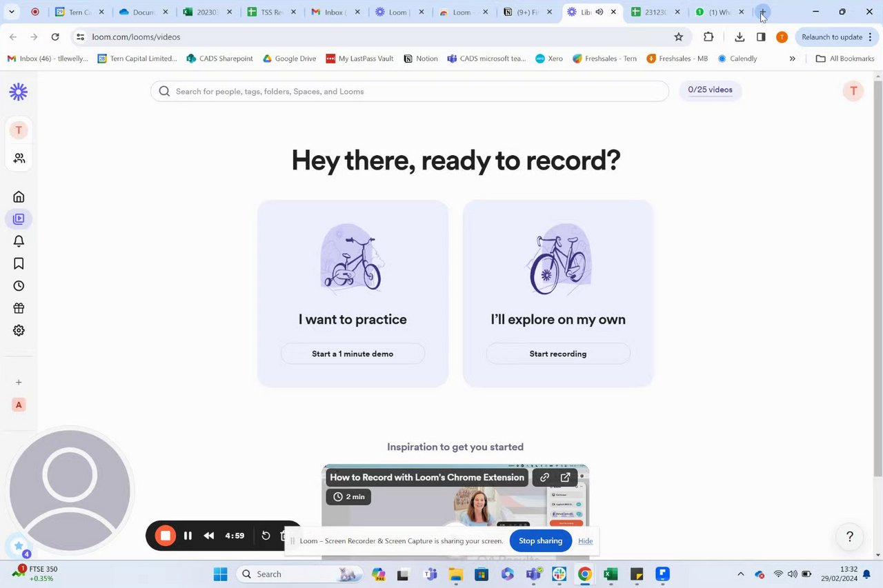Image resolution: width=883 pixels, height=588 pixels.
Task: Bookmark this page with star icon
Action: (678, 37)
